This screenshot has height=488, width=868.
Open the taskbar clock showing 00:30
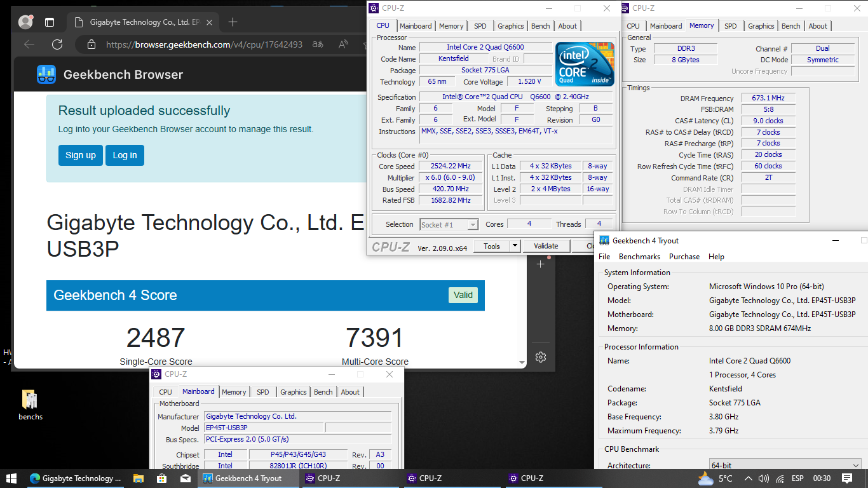click(x=822, y=478)
